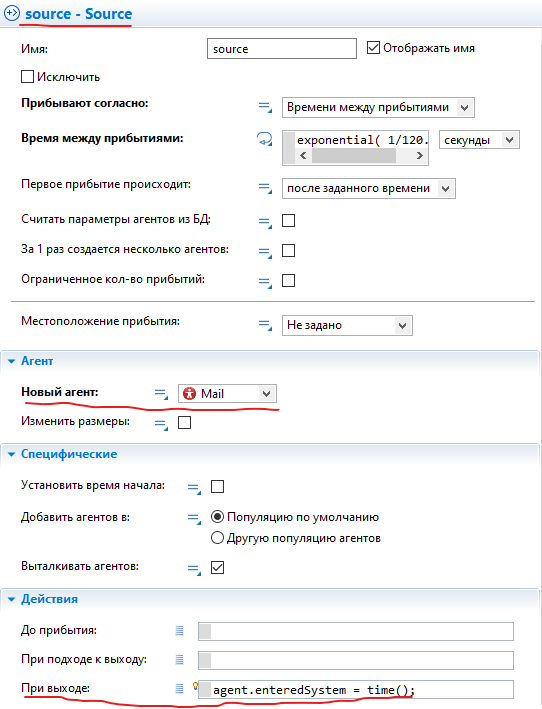The width and height of the screenshot is (542, 709).
Task: Click the equals icon beside "Местоположение прибытия"
Action: click(265, 325)
